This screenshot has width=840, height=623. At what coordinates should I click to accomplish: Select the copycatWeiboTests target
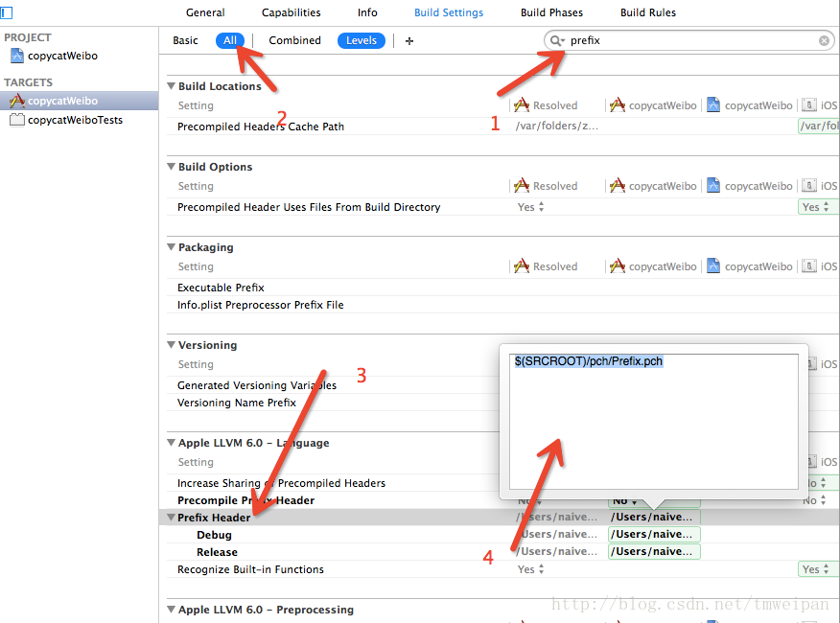point(79,120)
